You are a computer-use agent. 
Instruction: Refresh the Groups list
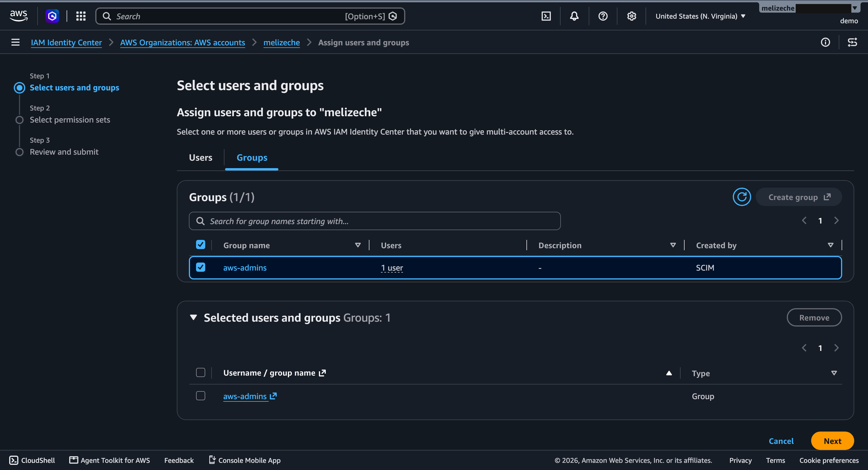(x=742, y=197)
